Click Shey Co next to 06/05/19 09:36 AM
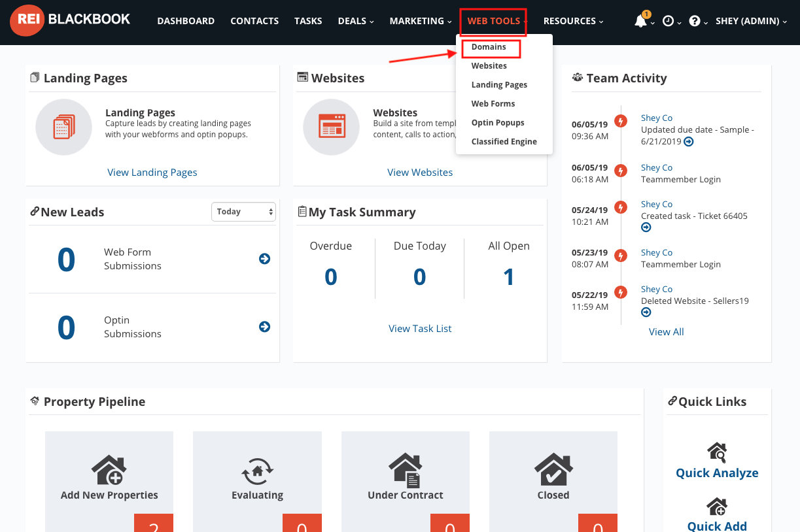Image resolution: width=800 pixels, height=532 pixels. (657, 118)
